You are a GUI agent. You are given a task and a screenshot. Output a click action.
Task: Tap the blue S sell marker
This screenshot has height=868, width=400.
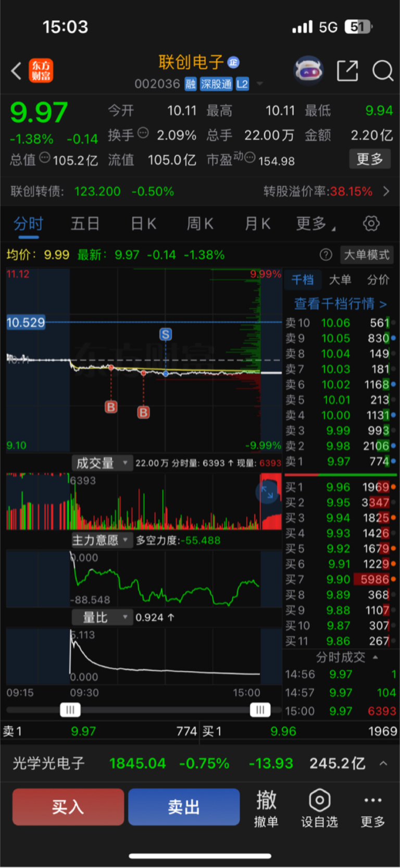coord(166,334)
